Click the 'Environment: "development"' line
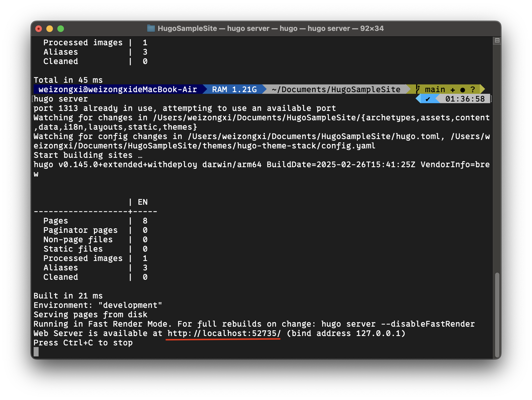 pyautogui.click(x=98, y=305)
